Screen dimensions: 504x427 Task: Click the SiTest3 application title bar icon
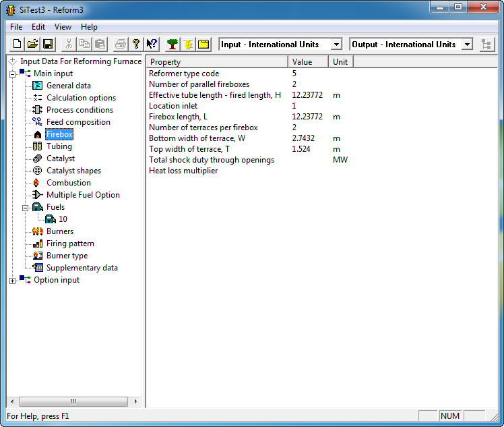point(11,10)
